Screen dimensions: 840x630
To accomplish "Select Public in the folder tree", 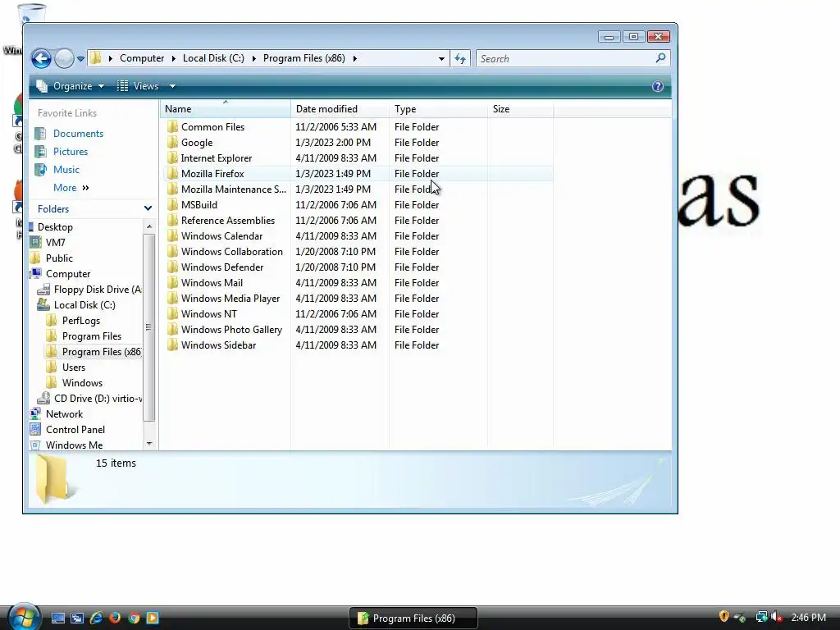I will (x=59, y=258).
